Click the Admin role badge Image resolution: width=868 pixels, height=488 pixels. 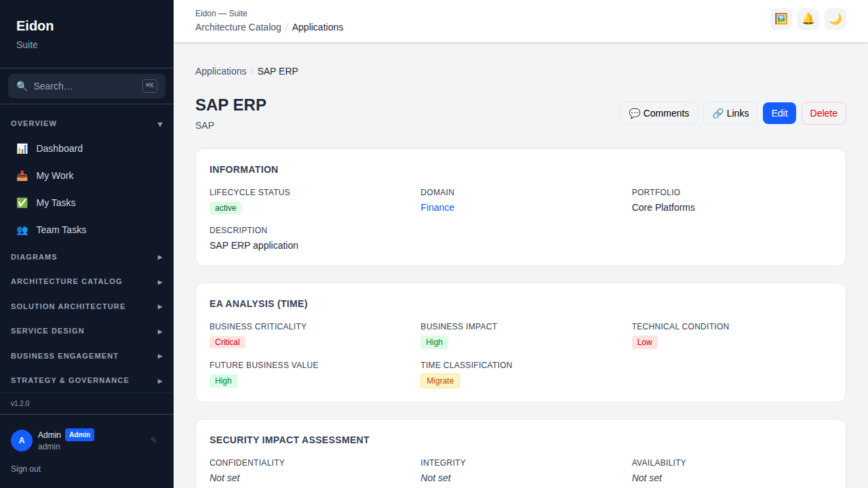79,435
